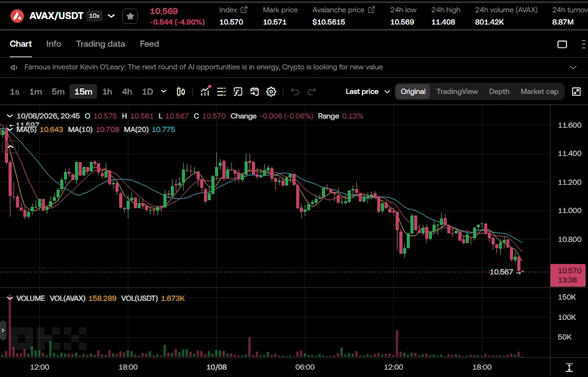This screenshot has width=588, height=377.
Task: Click the toolbar icon right of list icon
Action: pyautogui.click(x=238, y=92)
